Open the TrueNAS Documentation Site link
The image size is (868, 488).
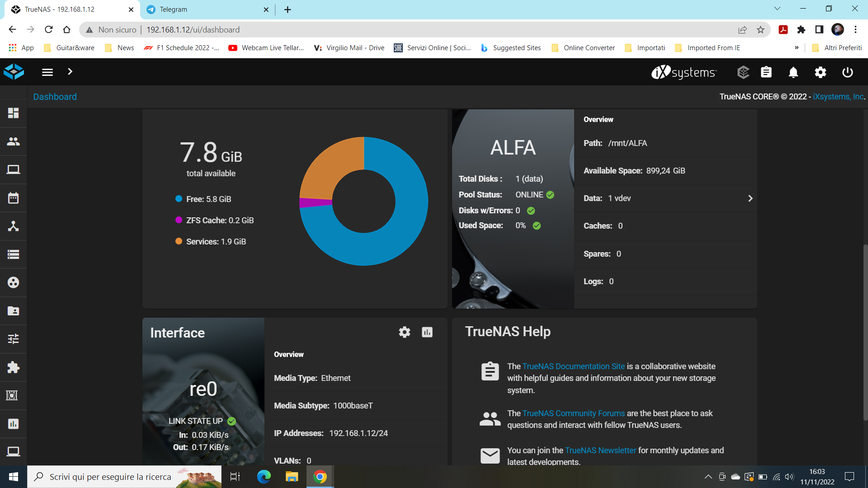pyautogui.click(x=574, y=366)
